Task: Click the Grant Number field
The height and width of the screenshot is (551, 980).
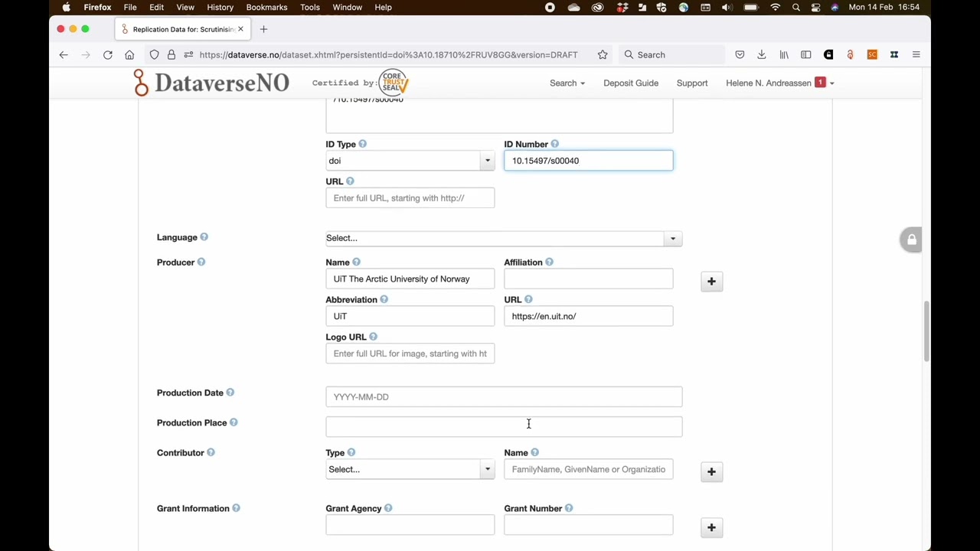Action: (588, 525)
